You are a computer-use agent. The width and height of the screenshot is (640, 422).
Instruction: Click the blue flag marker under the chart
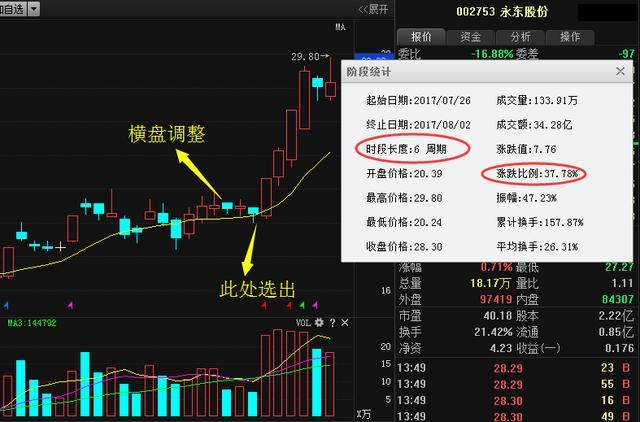[6, 304]
